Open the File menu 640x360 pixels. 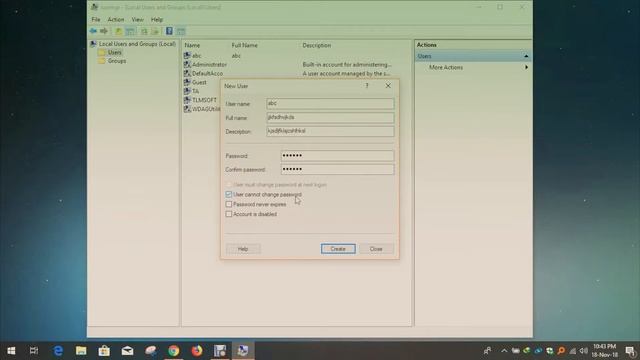pos(96,19)
